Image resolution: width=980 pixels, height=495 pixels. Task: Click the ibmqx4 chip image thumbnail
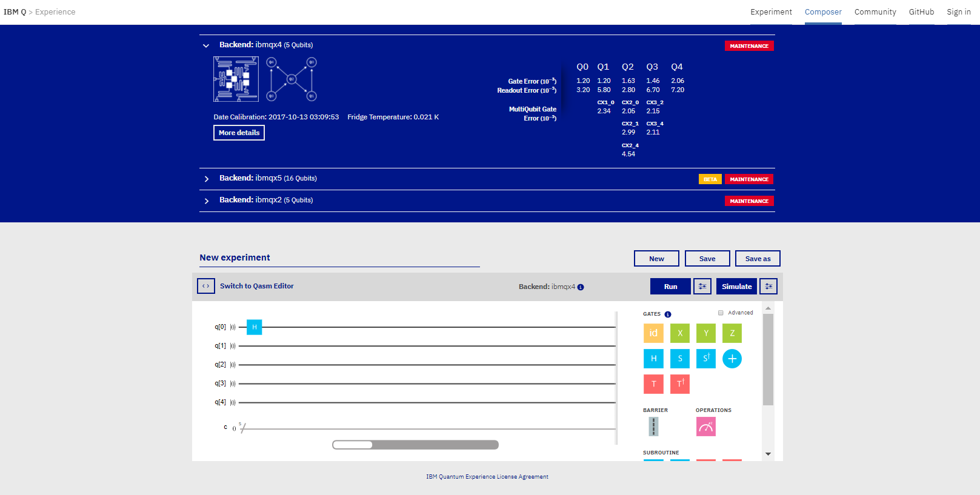coord(236,79)
